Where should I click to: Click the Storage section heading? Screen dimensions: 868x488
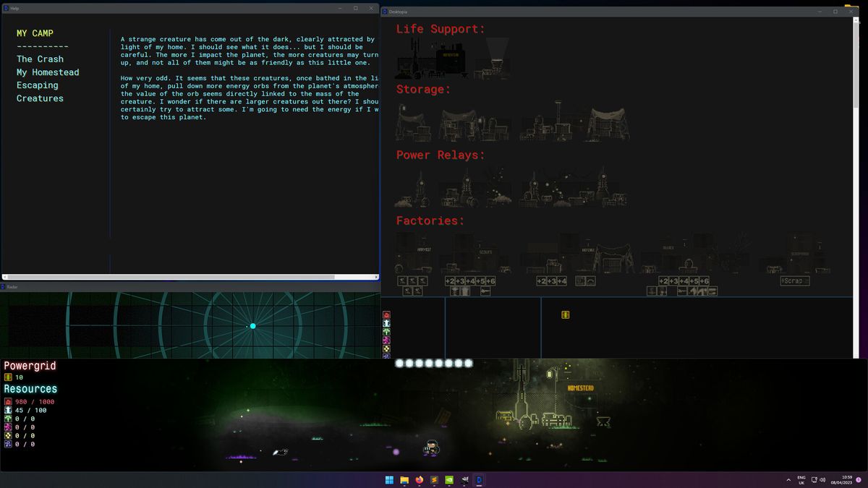[x=423, y=90]
